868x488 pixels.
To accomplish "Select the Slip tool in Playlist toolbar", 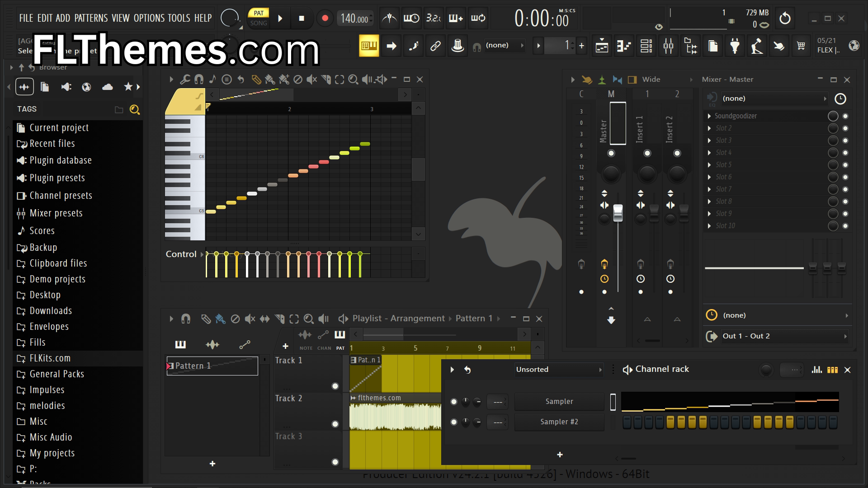I will pos(264,319).
